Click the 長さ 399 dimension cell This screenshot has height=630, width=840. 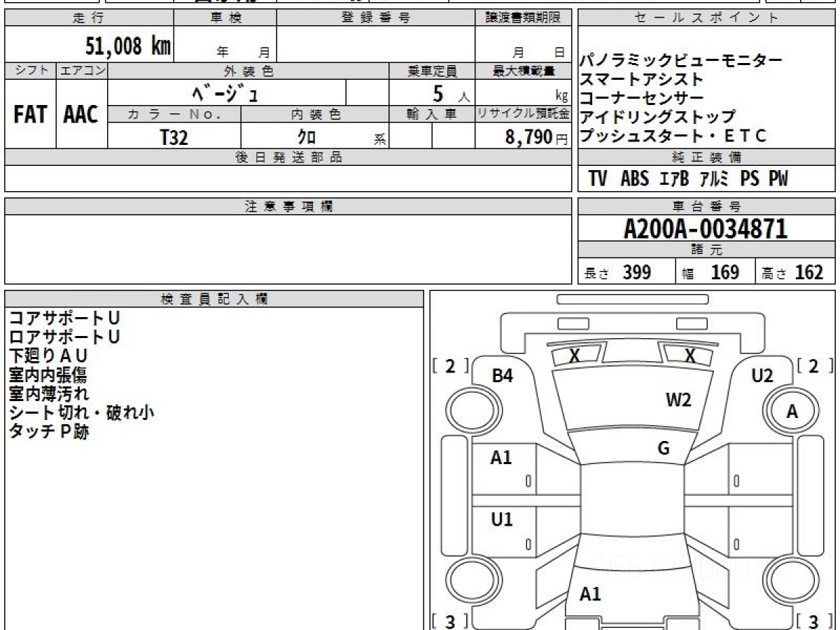[x=626, y=272]
